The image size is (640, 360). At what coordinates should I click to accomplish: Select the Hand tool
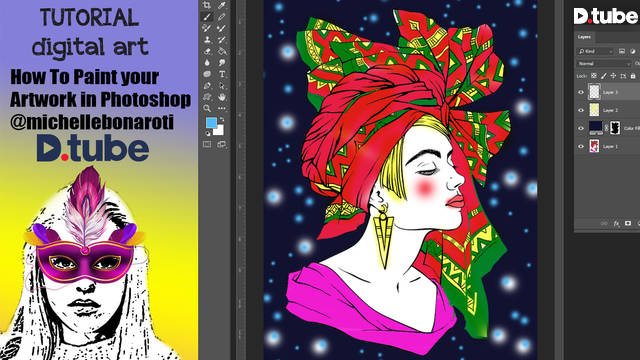point(222,97)
